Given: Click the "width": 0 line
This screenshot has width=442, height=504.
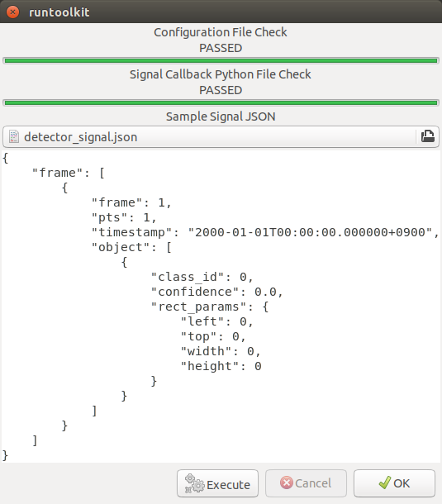Looking at the screenshot, I should [221, 351].
